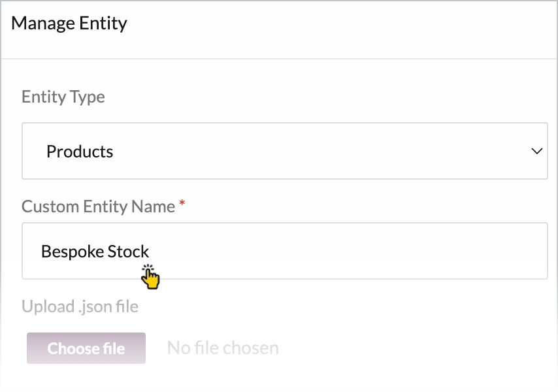558x392 pixels.
Task: Click the "Upload .json file" label
Action: (80, 306)
